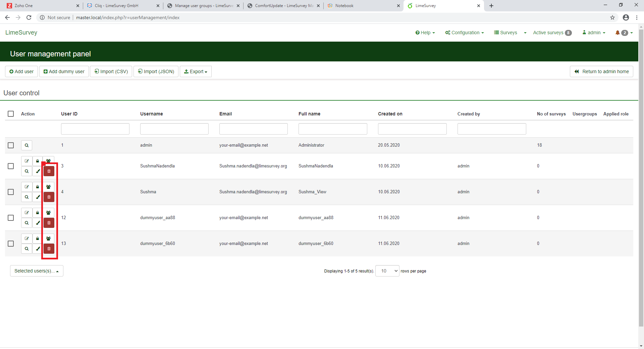Click edit pencil icon for user Sushma
The width and height of the screenshot is (644, 349).
pyautogui.click(x=27, y=187)
